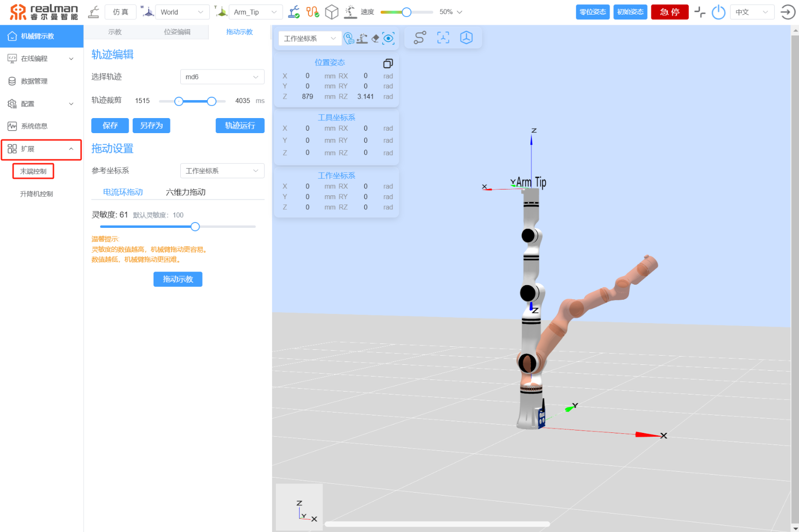Image resolution: width=799 pixels, height=532 pixels.
Task: Click the speed slider handle
Action: pos(407,12)
